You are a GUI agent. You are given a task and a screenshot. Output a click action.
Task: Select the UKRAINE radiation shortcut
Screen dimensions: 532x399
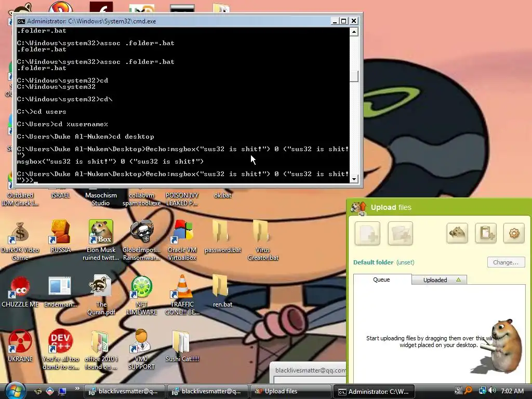click(x=20, y=345)
